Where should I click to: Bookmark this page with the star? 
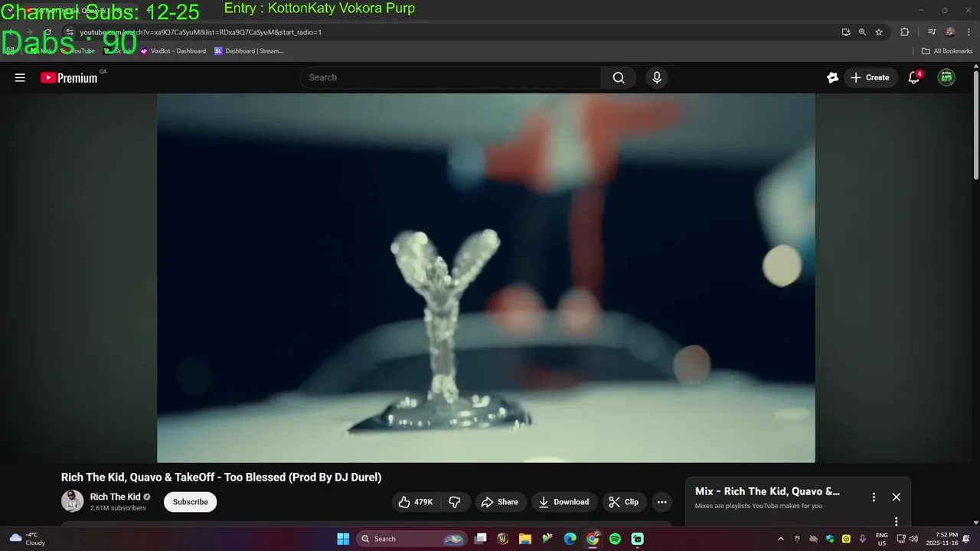coord(879,32)
